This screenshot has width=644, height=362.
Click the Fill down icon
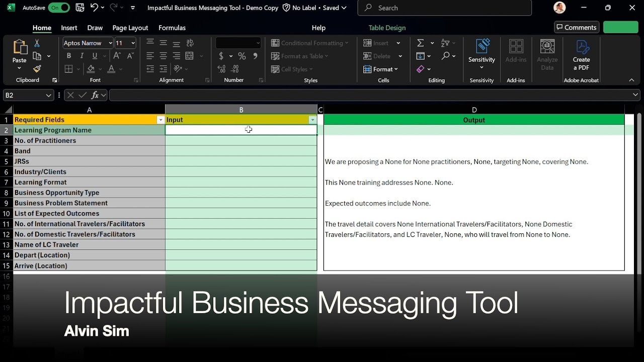(421, 56)
